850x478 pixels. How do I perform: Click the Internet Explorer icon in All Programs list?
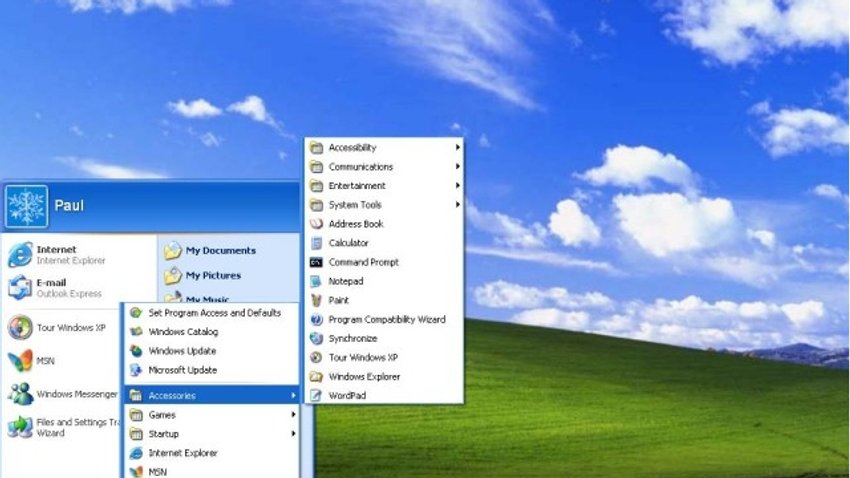(136, 453)
